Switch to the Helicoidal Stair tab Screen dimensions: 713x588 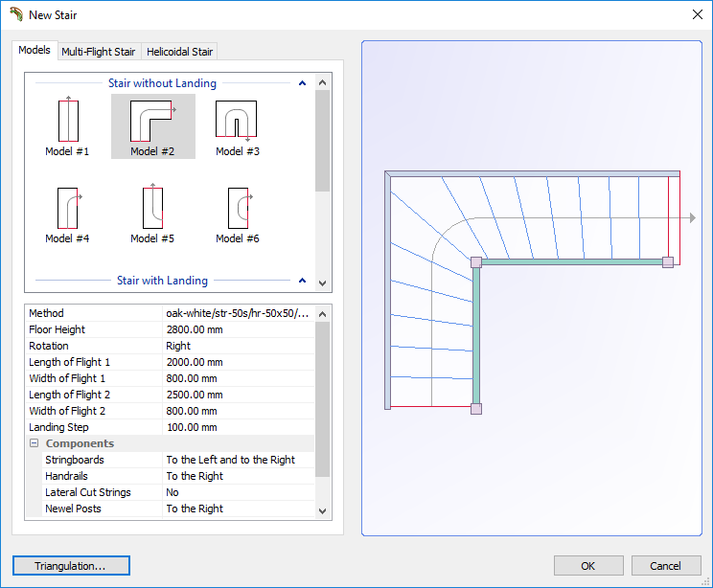[179, 52]
